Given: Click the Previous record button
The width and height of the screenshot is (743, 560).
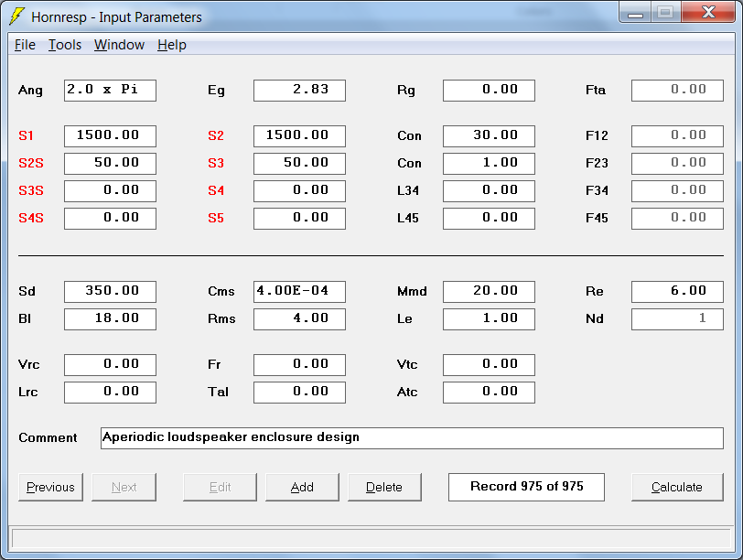Looking at the screenshot, I should (50, 487).
